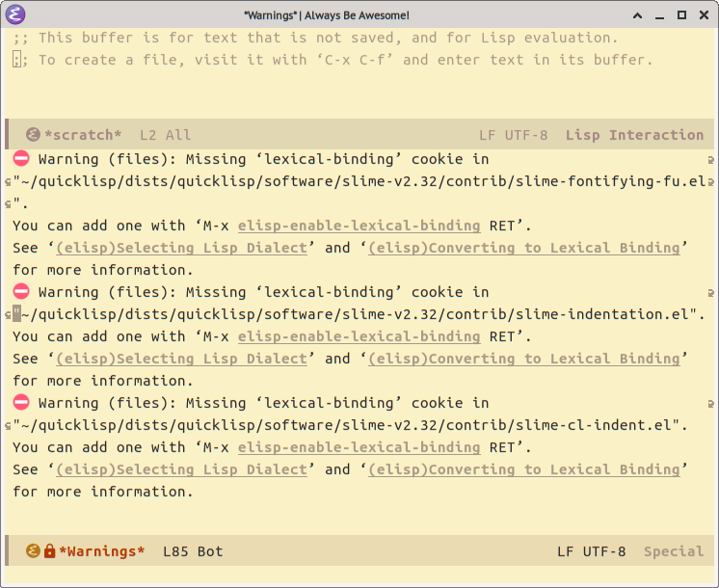
Task: Click LF end-of-line indicator in the Warnings mode line
Action: click(566, 550)
